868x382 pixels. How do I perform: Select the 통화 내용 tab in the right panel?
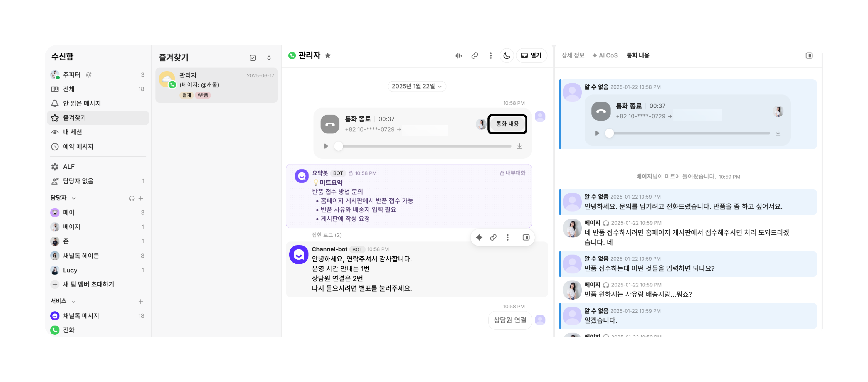click(x=638, y=56)
